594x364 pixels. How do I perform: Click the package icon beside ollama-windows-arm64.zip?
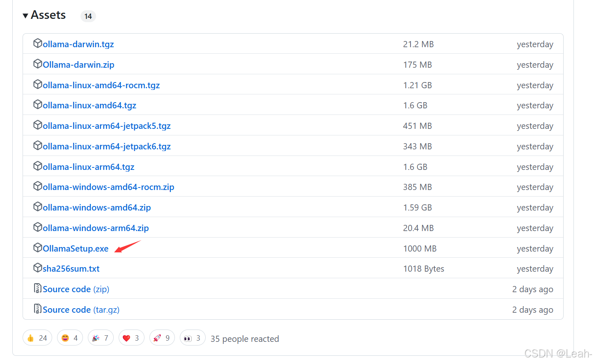(38, 227)
